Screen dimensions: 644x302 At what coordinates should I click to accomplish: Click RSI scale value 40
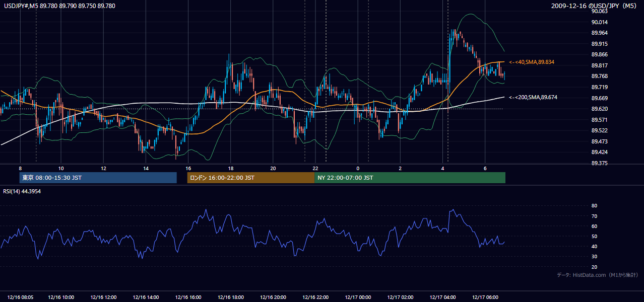click(x=594, y=246)
